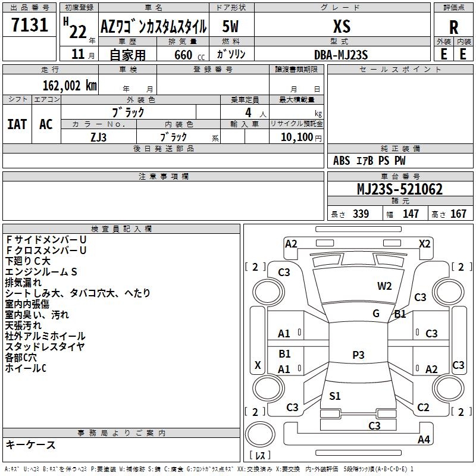Click the air conditioner value AC
This screenshot has width=476, height=476.
pyautogui.click(x=46, y=124)
